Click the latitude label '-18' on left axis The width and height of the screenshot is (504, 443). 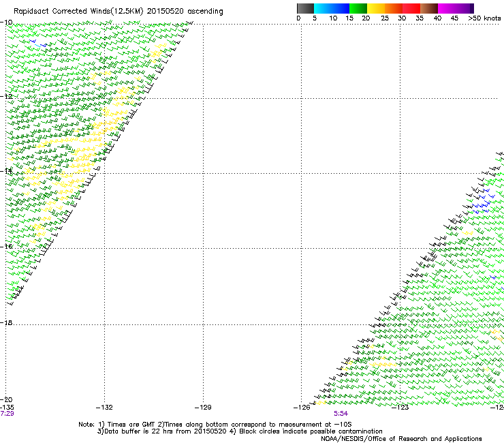pos(5,322)
